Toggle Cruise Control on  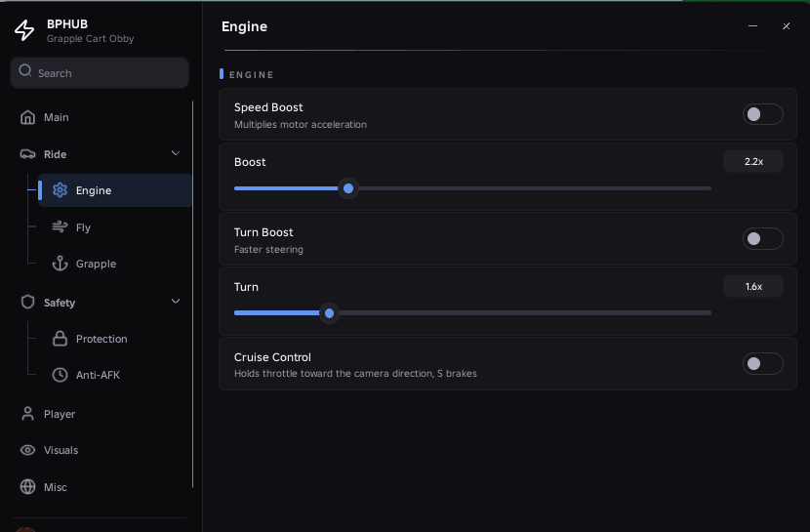pos(762,364)
